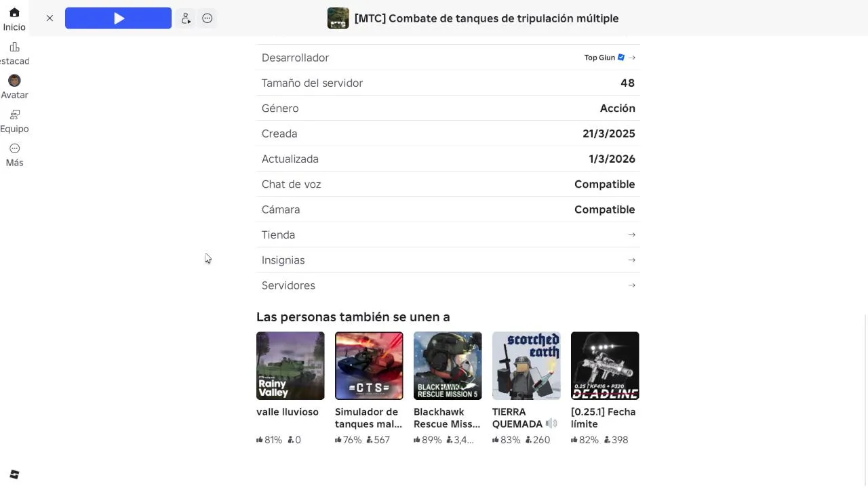Screen dimensions: 868x488
Task: Click the Actualizada date 1/3/2026
Action: [612, 159]
